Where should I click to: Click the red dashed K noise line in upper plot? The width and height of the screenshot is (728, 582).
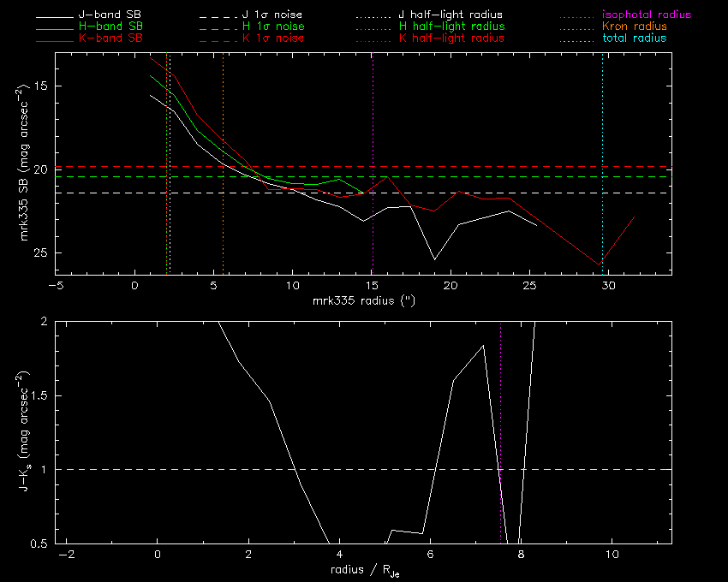428,167
